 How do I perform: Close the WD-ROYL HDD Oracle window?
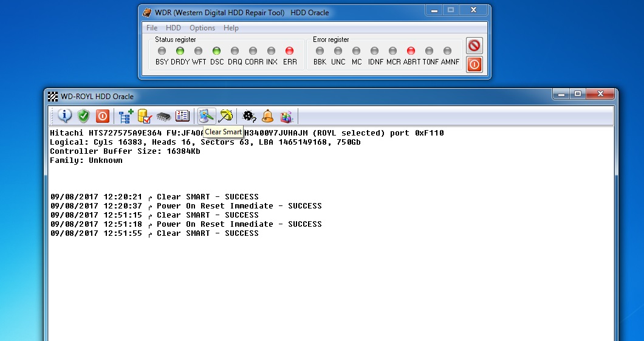click(x=600, y=94)
